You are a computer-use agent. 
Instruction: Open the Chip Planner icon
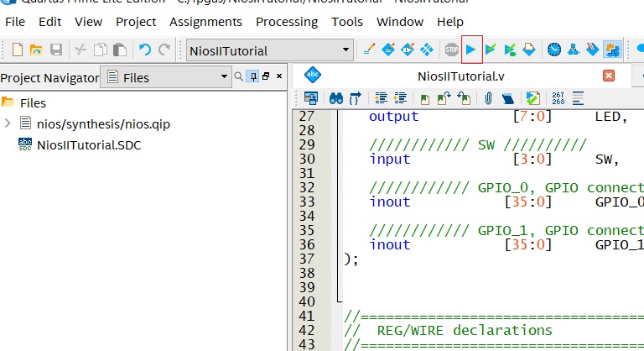427,50
